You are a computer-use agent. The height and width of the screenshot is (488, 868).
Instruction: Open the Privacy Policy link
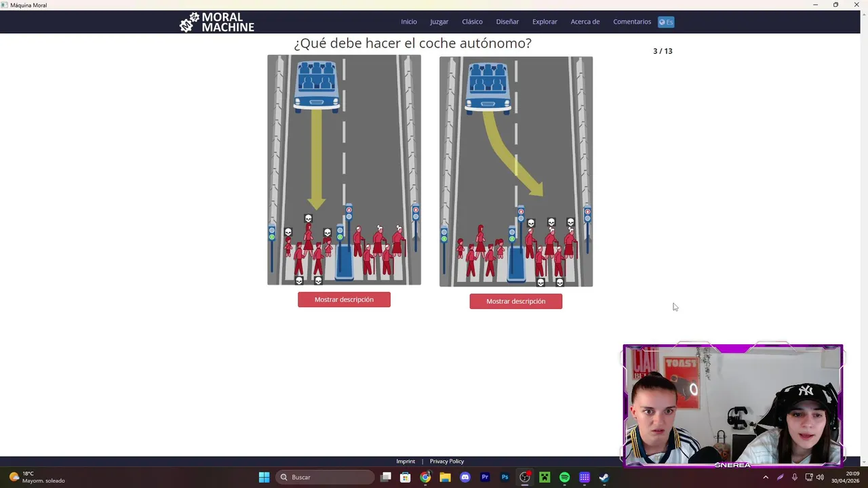coord(447,462)
